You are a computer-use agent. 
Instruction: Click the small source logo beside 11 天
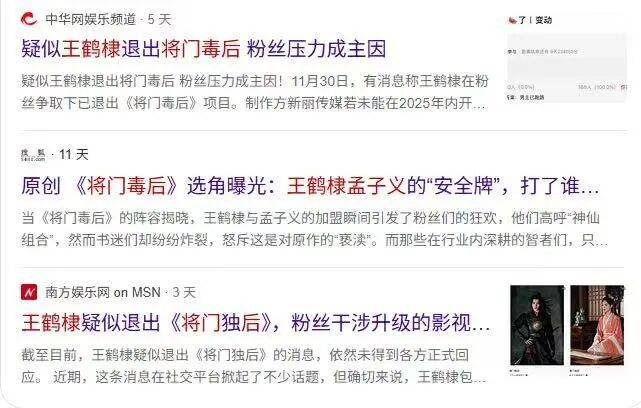click(34, 155)
